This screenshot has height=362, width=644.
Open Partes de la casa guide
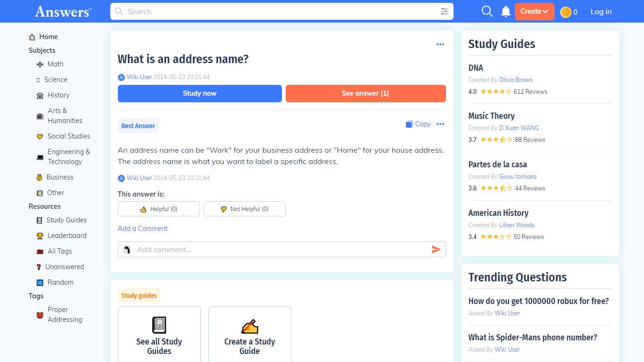pos(497,165)
